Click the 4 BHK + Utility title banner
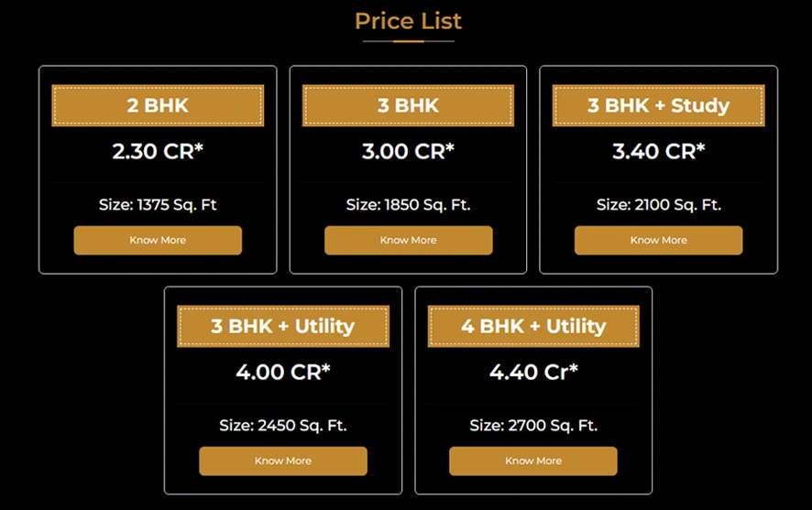The height and width of the screenshot is (510, 812). pos(532,326)
